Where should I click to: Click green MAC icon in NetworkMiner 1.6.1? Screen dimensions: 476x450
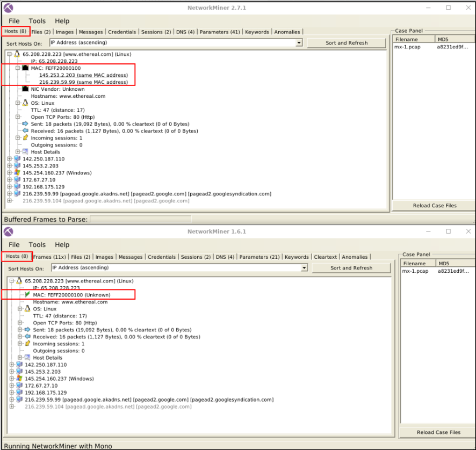(27, 294)
